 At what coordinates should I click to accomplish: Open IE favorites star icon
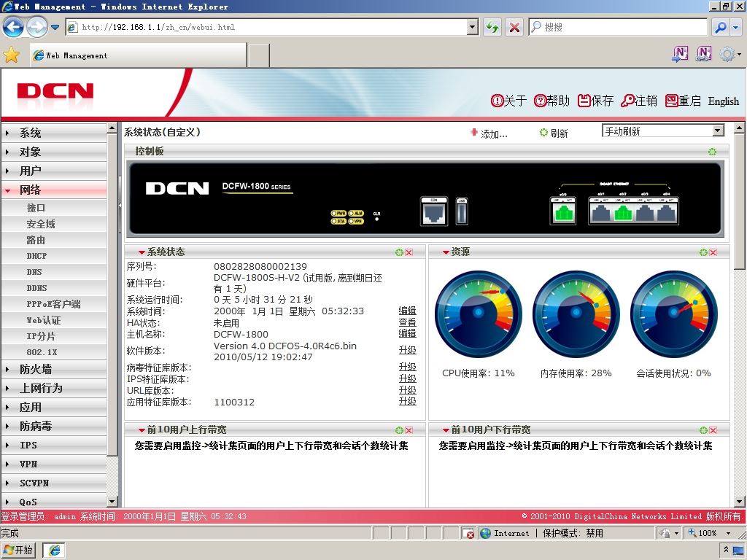click(x=12, y=55)
